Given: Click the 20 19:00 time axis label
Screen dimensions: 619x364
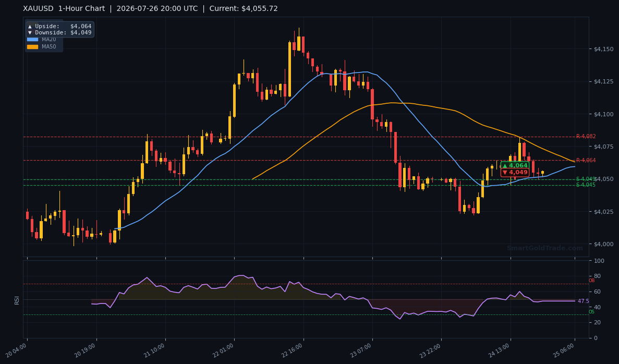Looking at the screenshot, I should click(x=86, y=350).
